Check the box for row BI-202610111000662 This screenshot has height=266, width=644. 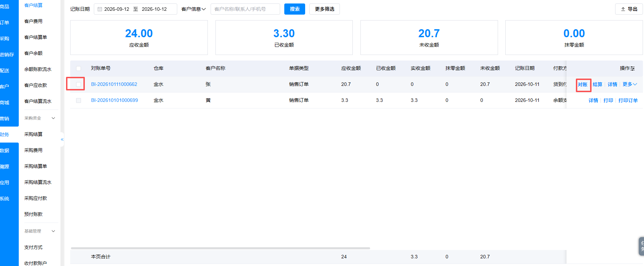click(x=79, y=84)
